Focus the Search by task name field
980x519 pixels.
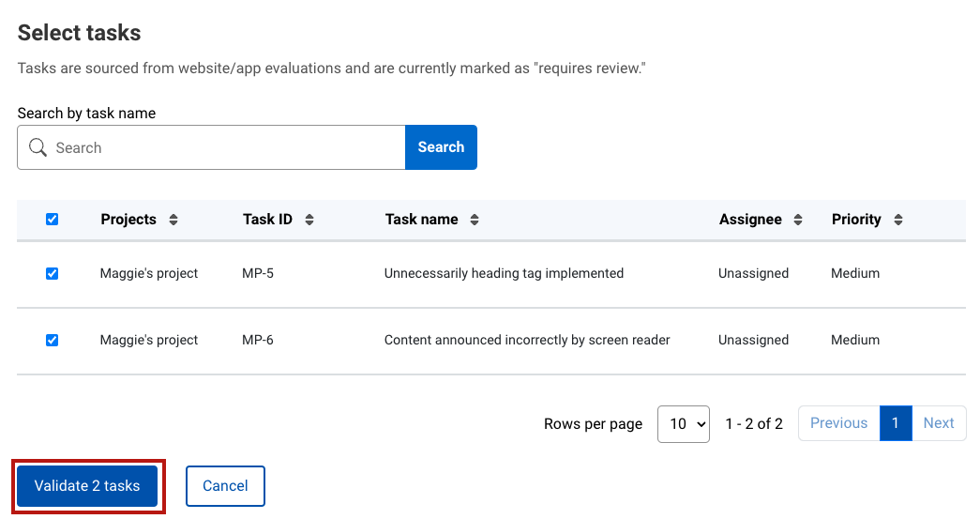pyautogui.click(x=225, y=147)
